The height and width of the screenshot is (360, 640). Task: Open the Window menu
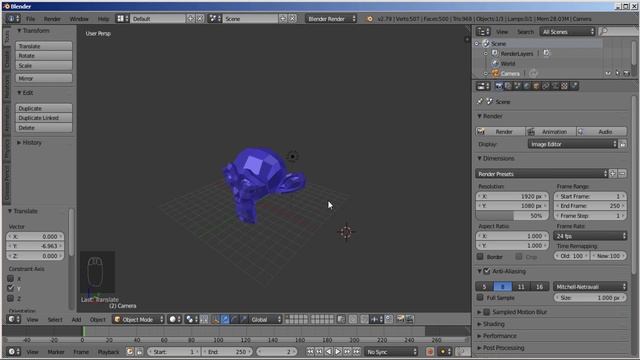point(79,19)
